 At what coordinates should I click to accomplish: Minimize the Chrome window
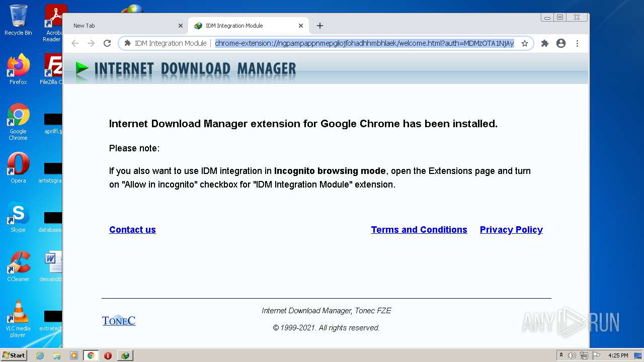point(547,17)
